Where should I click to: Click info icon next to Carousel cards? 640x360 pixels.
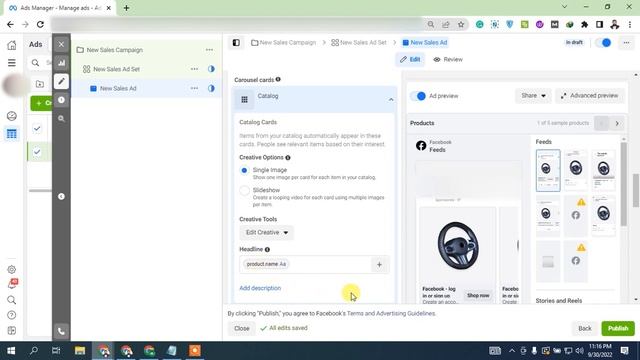pos(278,79)
